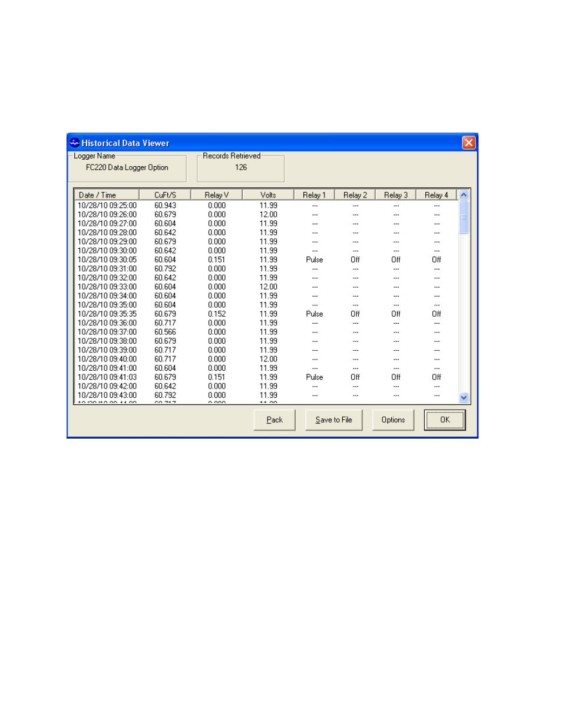Viewport: 562px width, 728px height.
Task: Click the Historical Data Viewer title icon
Action: tap(74, 143)
